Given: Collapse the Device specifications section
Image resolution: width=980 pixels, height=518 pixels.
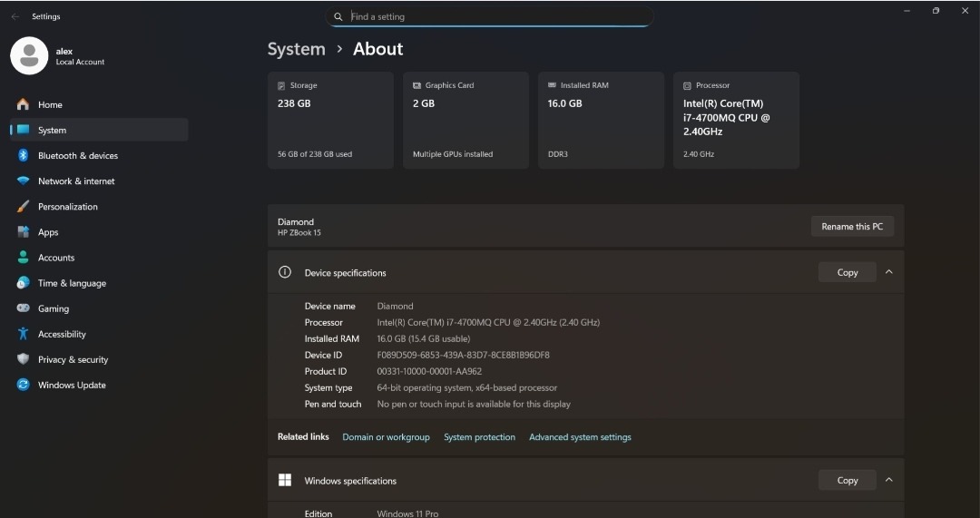Looking at the screenshot, I should coord(888,272).
